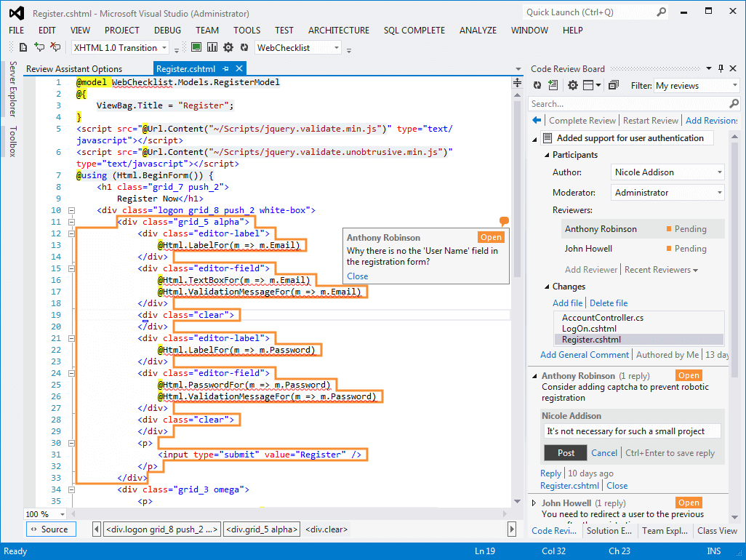Collapse the Changes section
This screenshot has width=746, height=560.
click(547, 287)
